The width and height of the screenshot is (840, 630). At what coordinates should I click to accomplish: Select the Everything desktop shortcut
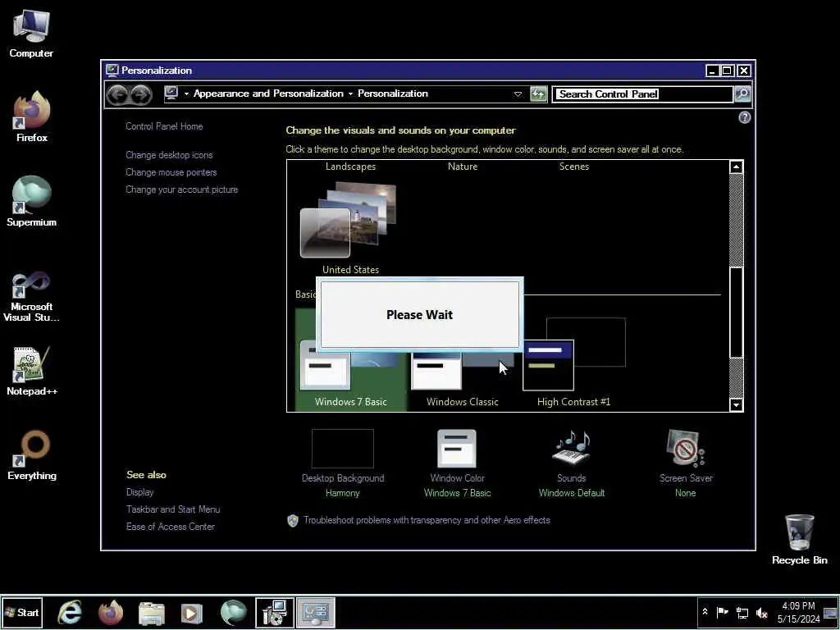point(32,455)
